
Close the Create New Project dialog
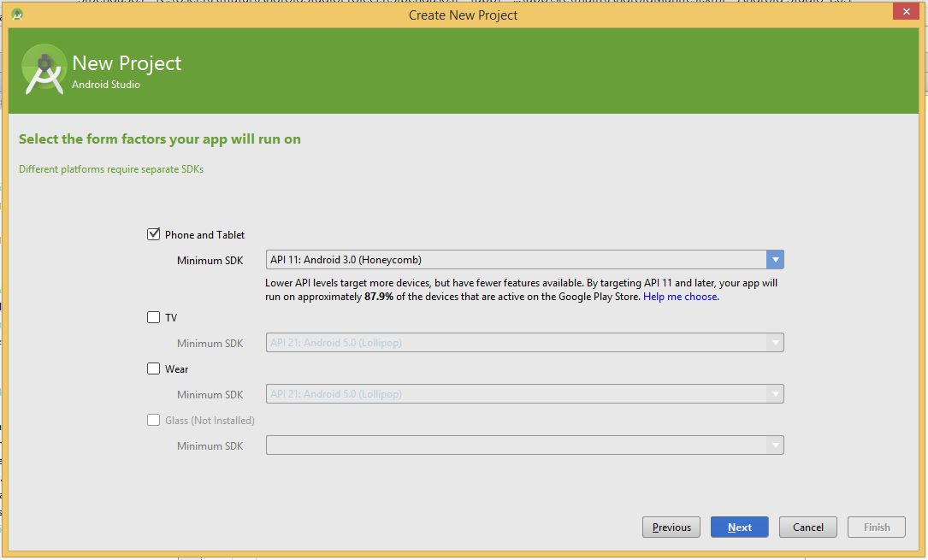click(906, 11)
